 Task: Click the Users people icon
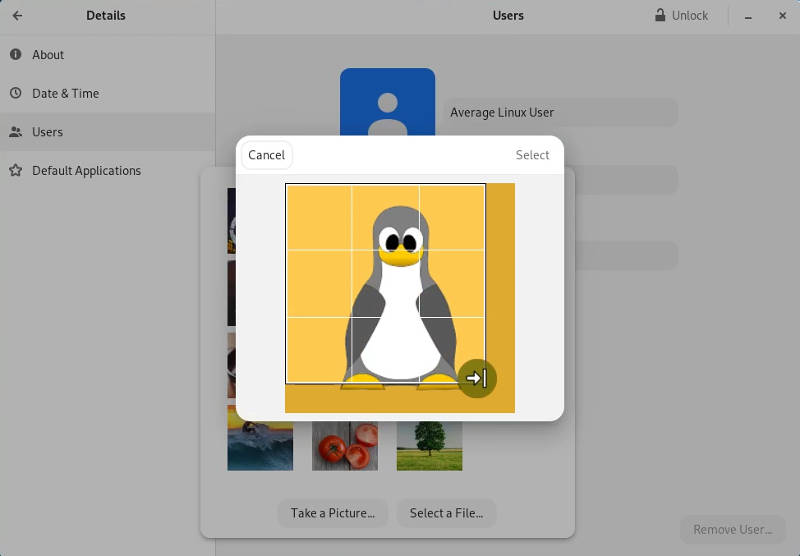tap(16, 132)
